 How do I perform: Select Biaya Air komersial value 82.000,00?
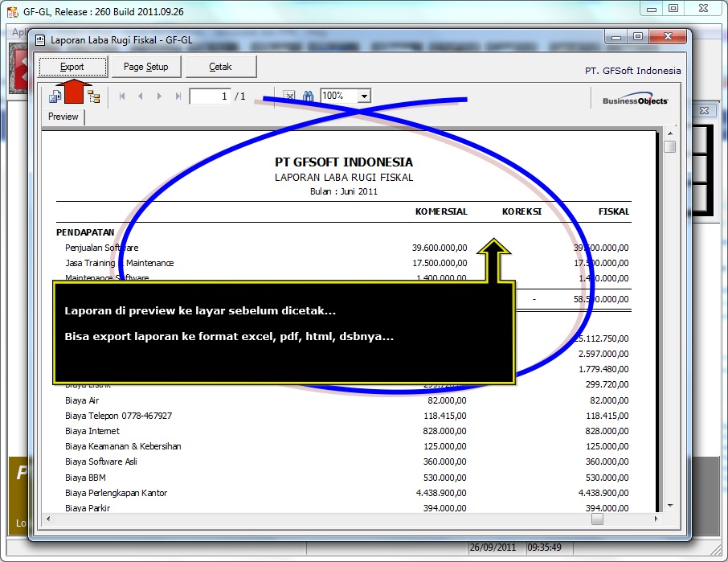[x=447, y=400]
